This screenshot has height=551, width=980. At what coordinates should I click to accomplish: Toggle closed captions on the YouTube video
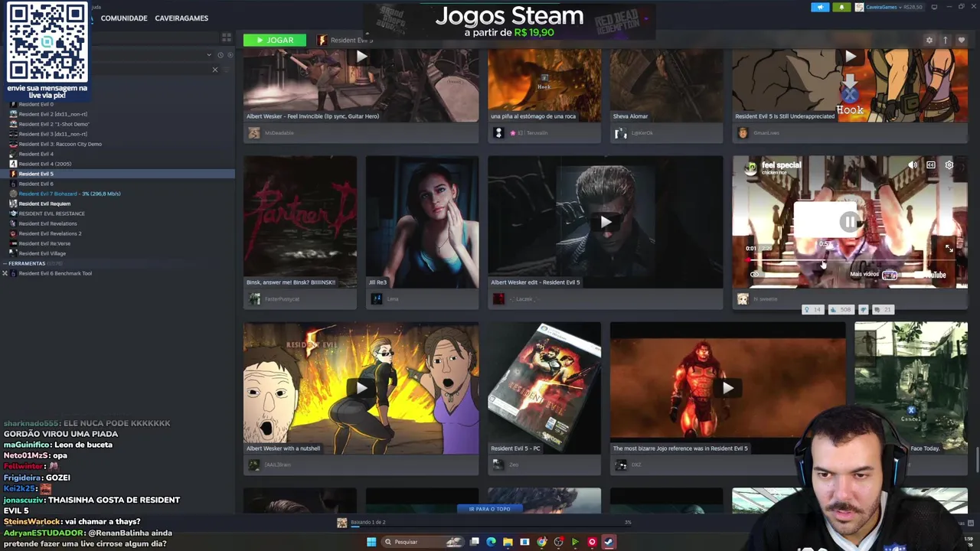coord(930,165)
